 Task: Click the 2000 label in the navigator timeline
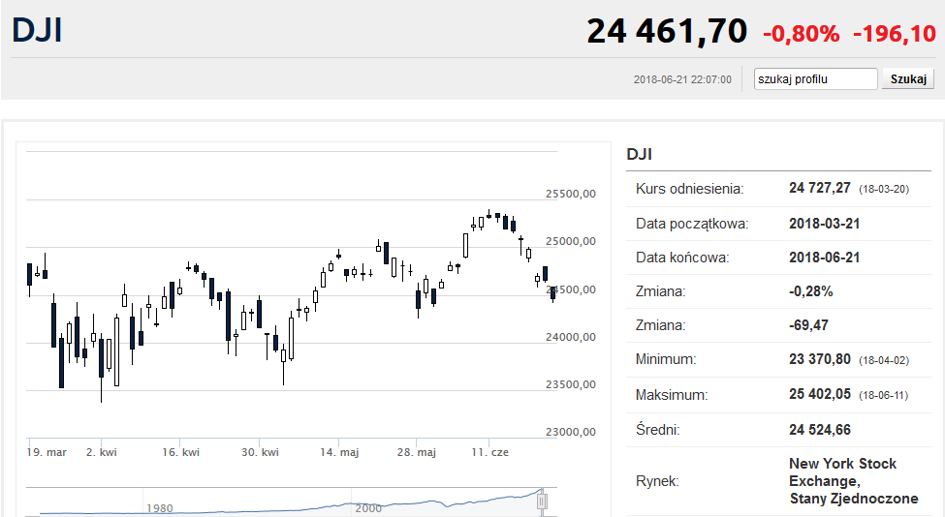[x=368, y=509]
